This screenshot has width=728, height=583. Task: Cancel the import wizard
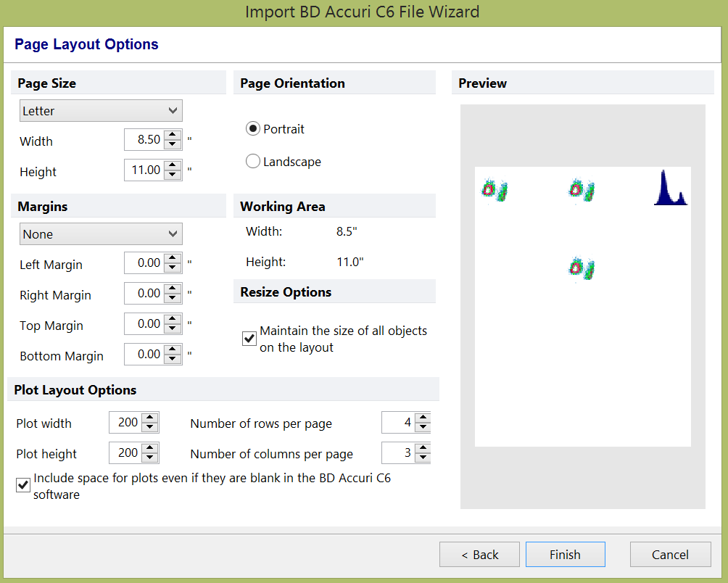(670, 555)
